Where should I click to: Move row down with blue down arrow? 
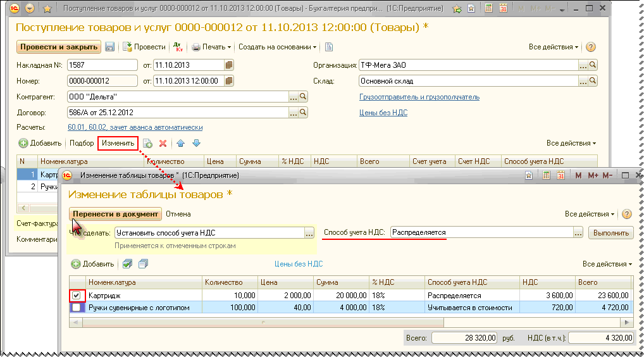[196, 144]
